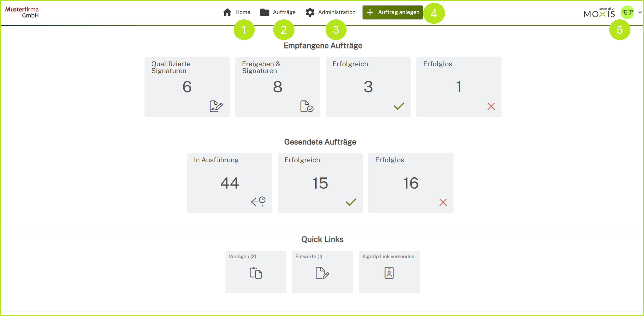Image resolution: width=644 pixels, height=316 pixels.
Task: Click the Musterfirma GmbH logo
Action: coord(22,12)
